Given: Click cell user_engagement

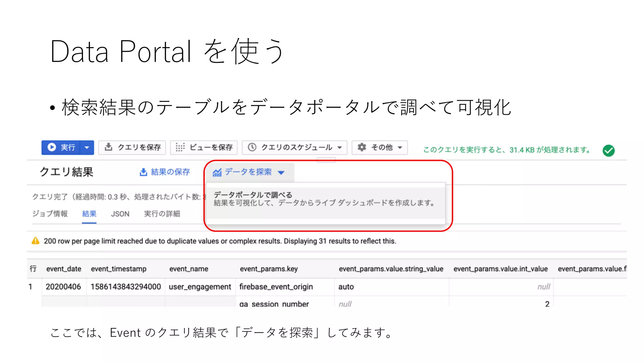Looking at the screenshot, I should point(200,287).
